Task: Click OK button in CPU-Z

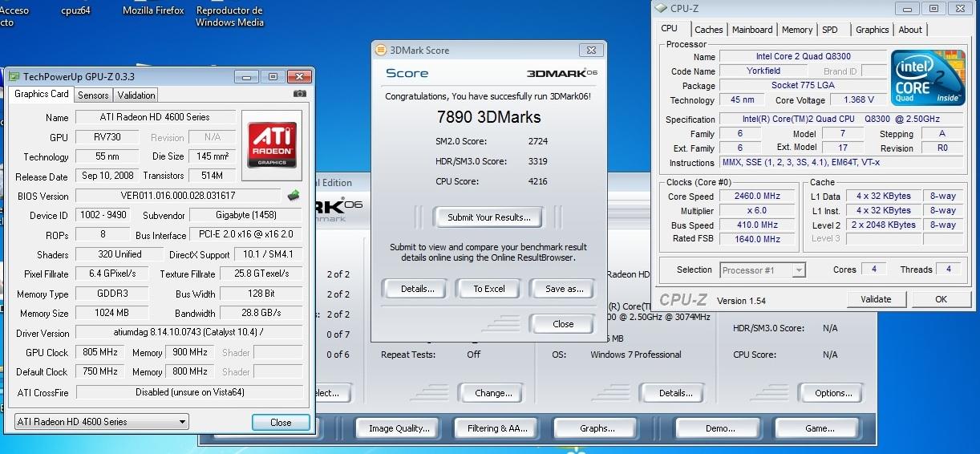Action: (x=941, y=299)
